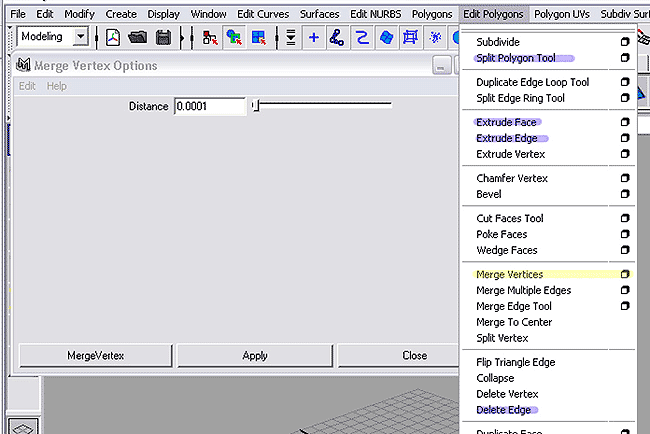Toggle the Curves selection mask icon
This screenshot has width=650, height=434.
tap(362, 38)
